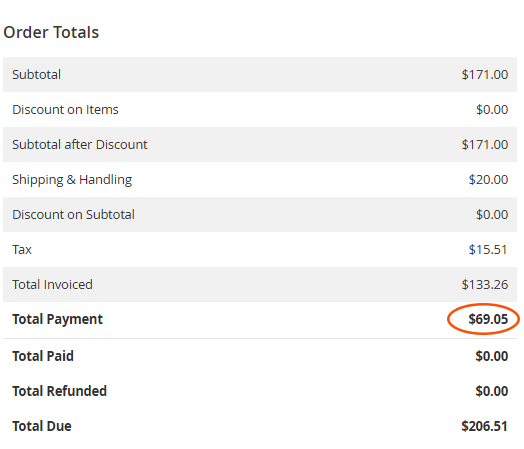
Task: Select the Total Invoiced label
Action: coord(52,285)
